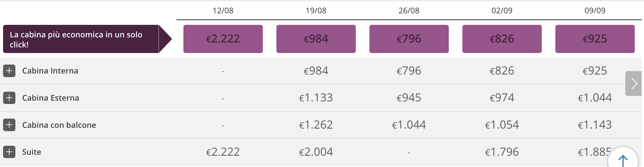Choose Cabina con balcone price €1.262
Image resolution: width=644 pixels, height=167 pixels.
316,125
